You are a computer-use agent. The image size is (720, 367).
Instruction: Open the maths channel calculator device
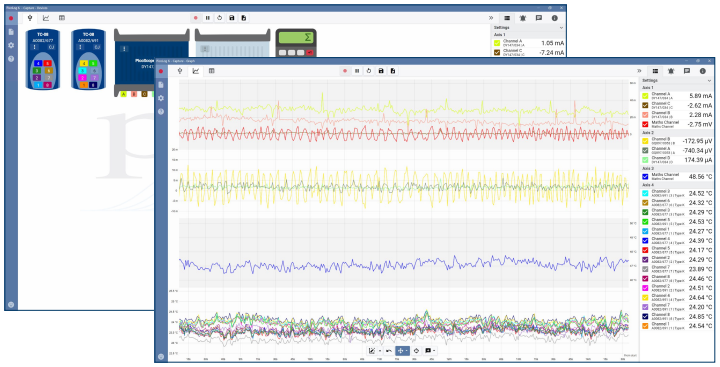(296, 43)
